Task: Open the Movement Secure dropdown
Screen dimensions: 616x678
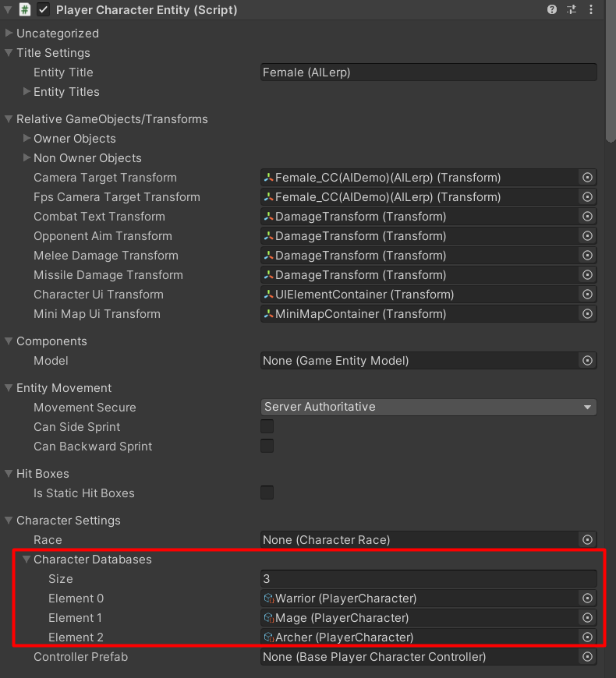Action: 427,407
